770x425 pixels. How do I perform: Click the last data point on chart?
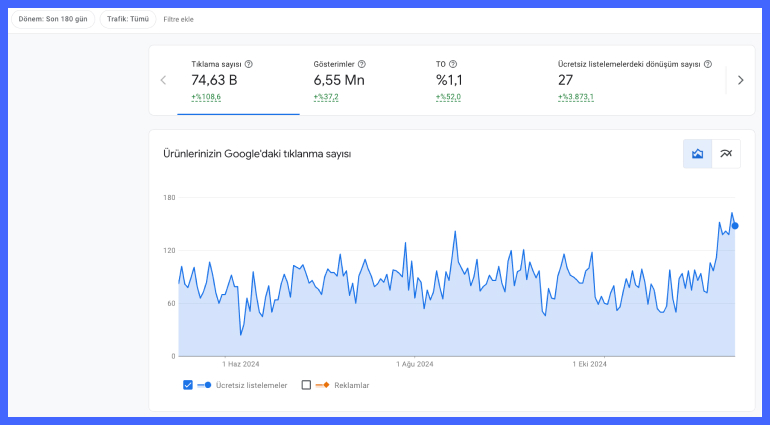click(735, 225)
